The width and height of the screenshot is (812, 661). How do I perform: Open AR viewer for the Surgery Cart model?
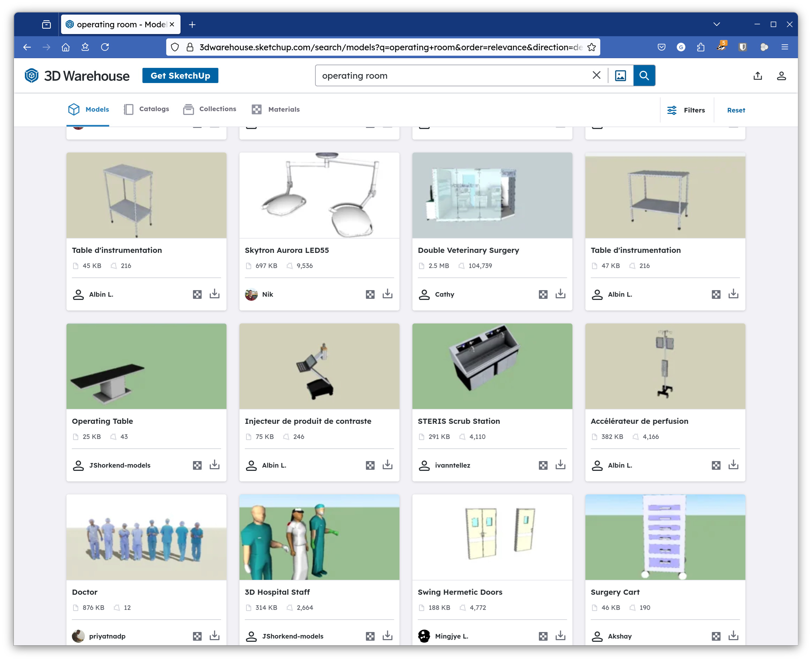coord(716,636)
